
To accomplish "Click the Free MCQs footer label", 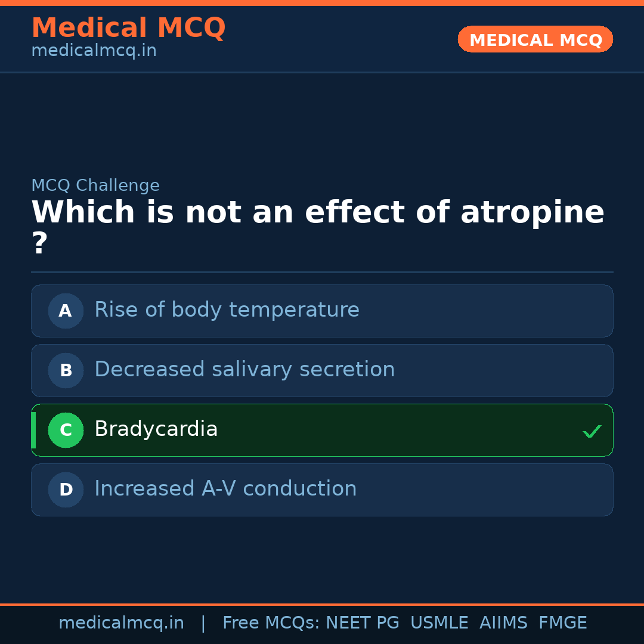I will tap(271, 623).
